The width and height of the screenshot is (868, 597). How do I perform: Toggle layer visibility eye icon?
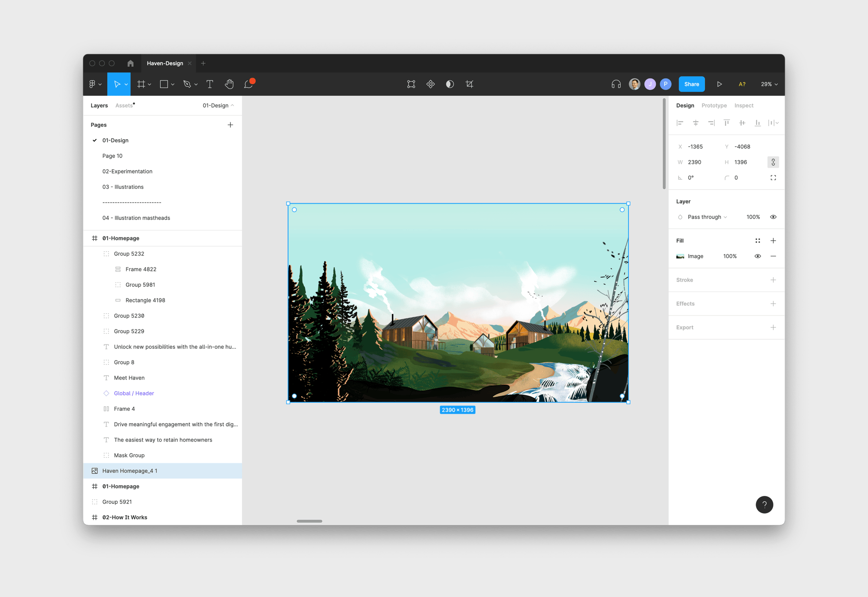click(773, 217)
